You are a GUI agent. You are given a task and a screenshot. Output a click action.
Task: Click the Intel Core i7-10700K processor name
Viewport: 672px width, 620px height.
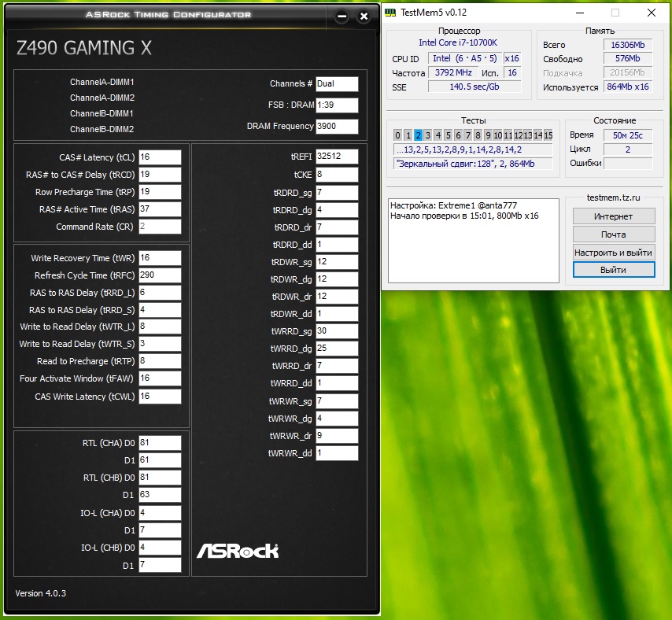(x=458, y=42)
